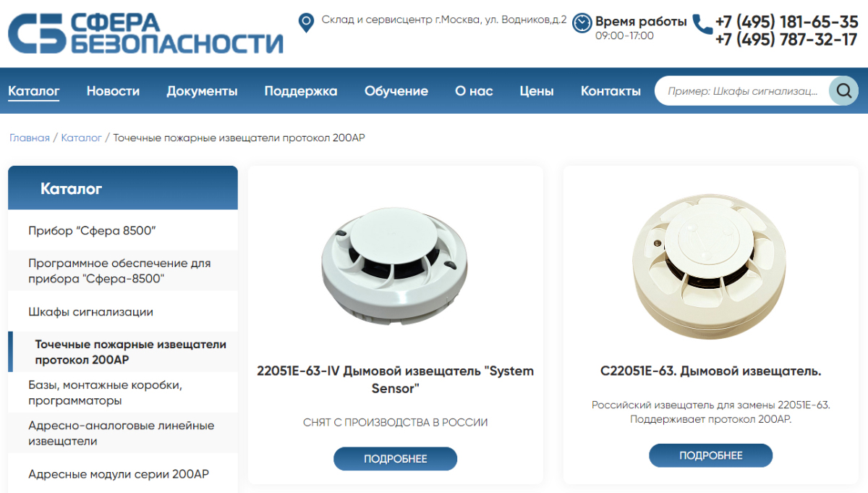Click the clock icon beside Время работы

(x=582, y=23)
